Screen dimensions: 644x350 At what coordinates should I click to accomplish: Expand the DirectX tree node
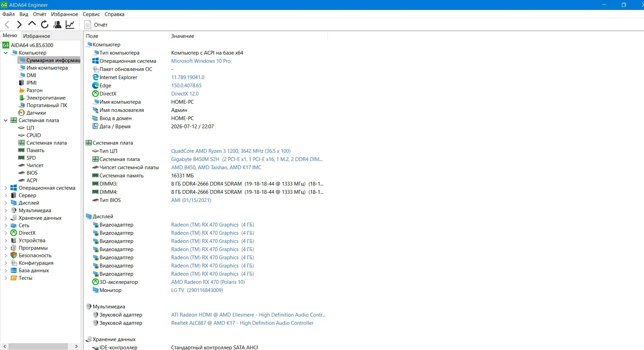coord(6,233)
